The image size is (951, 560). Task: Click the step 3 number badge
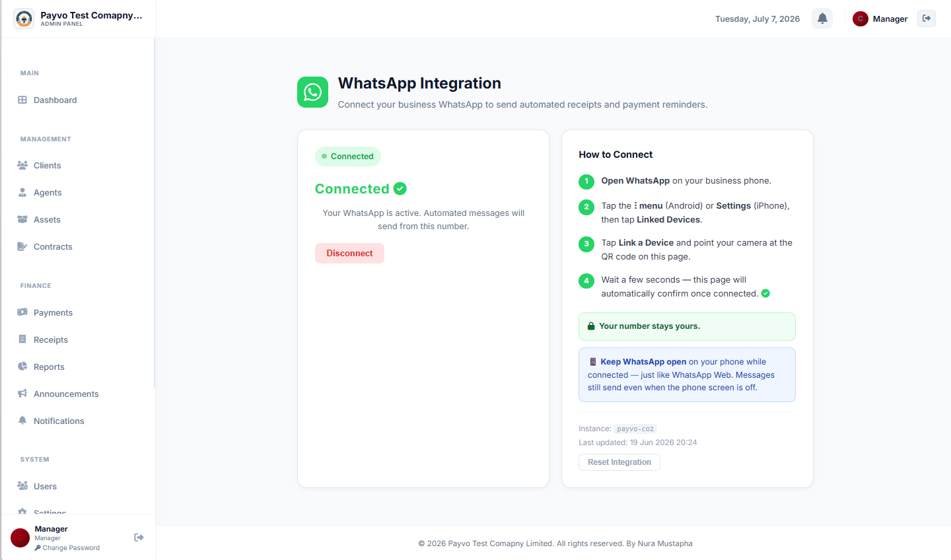(586, 244)
